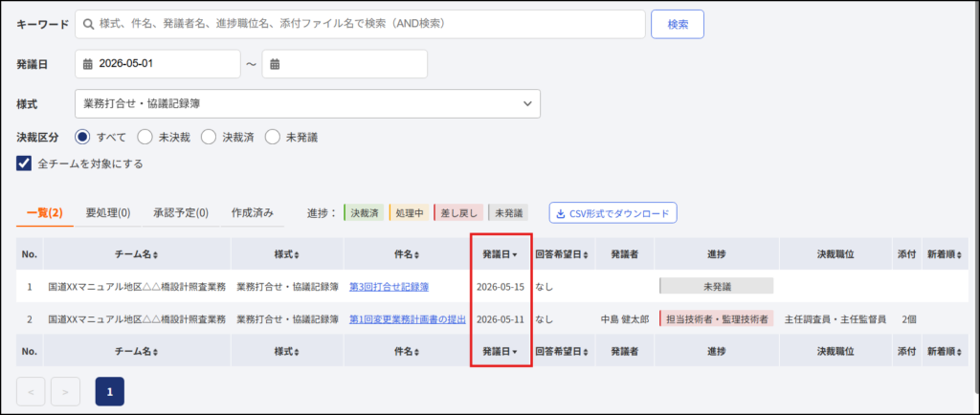Sort by 回答希望日 in the top header
Screen dimensions: 980x415
[562, 254]
